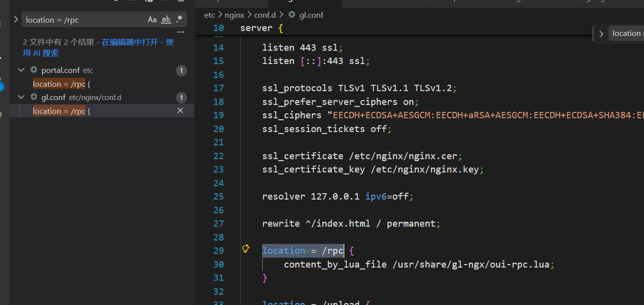Click the three-dots search details toggle

tap(180, 33)
